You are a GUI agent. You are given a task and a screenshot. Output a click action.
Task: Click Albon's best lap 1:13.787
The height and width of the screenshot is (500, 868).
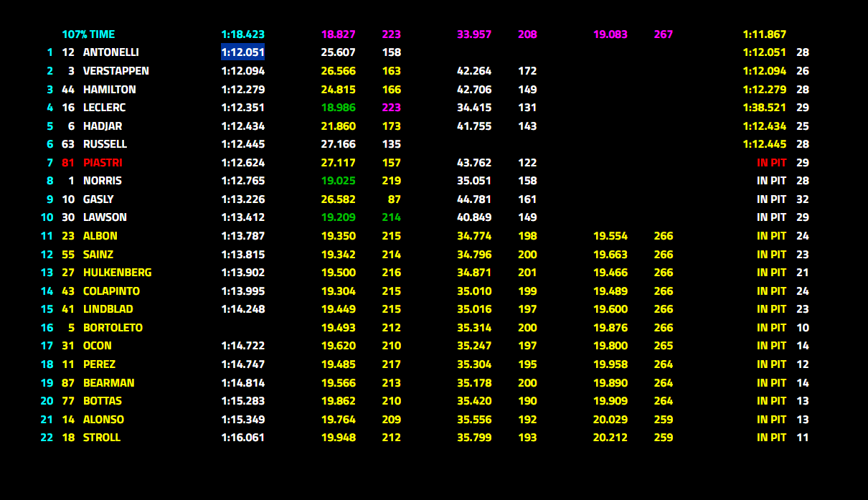tap(243, 236)
